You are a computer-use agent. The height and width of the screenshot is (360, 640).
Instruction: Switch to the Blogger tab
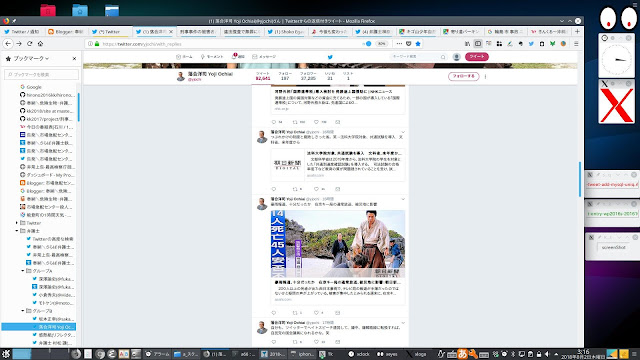(66, 31)
